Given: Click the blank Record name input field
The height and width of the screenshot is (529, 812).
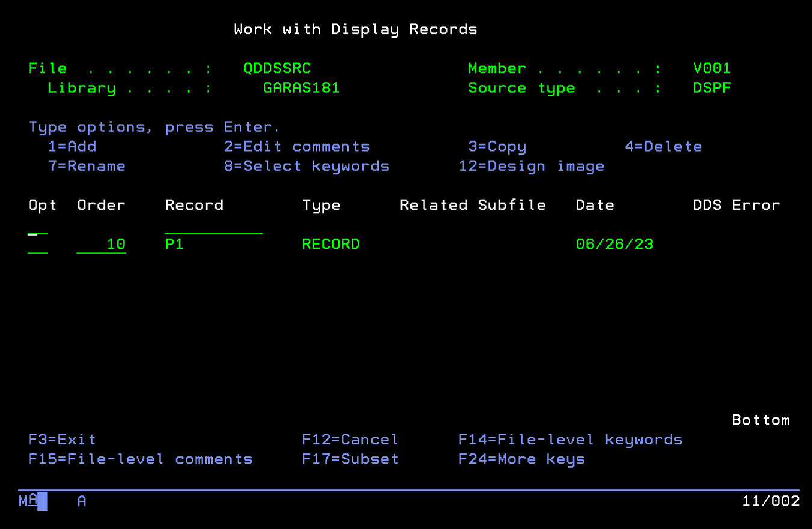Looking at the screenshot, I should [x=214, y=227].
